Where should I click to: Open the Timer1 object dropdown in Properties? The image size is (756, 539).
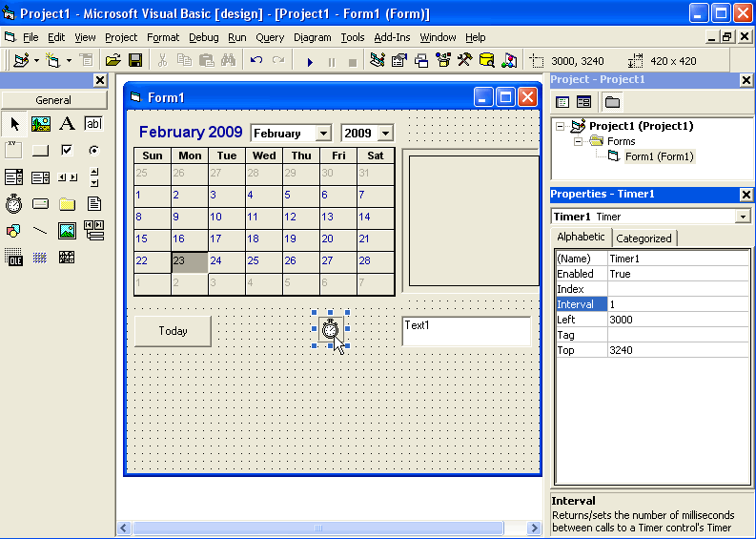coord(743,217)
